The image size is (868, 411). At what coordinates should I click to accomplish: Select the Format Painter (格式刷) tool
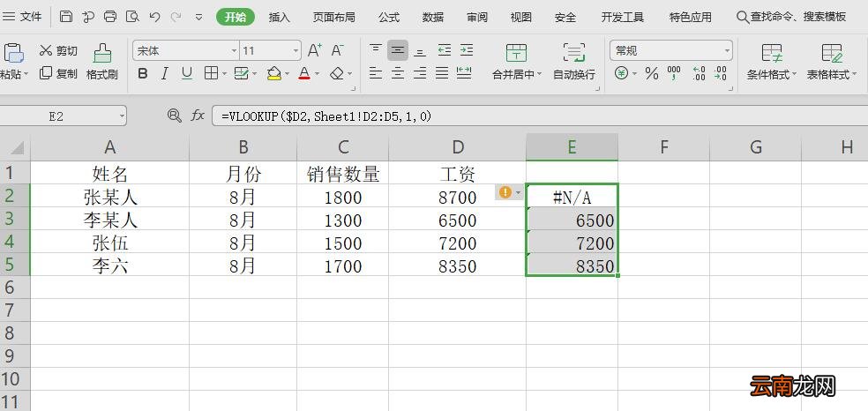tap(101, 62)
